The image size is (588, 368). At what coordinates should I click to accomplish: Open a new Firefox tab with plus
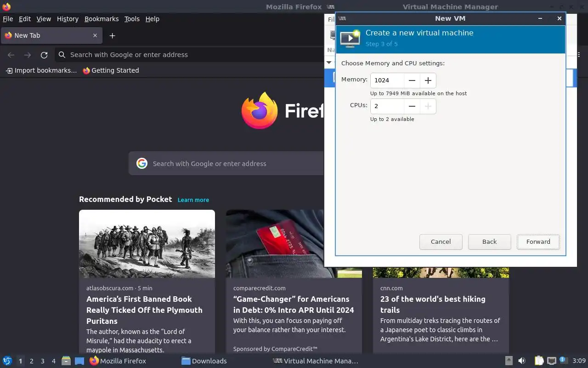click(112, 35)
